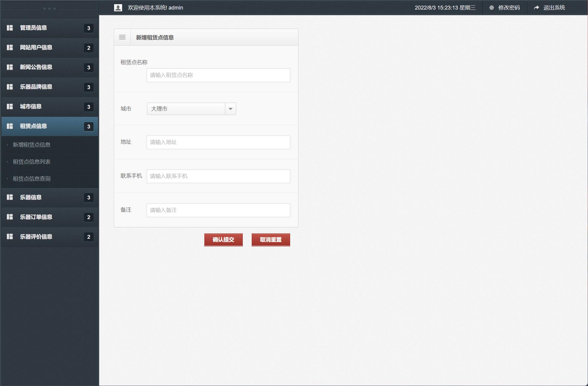The height and width of the screenshot is (386, 588).
Task: Click the sidebar handle dots at the top
Action: (x=49, y=9)
